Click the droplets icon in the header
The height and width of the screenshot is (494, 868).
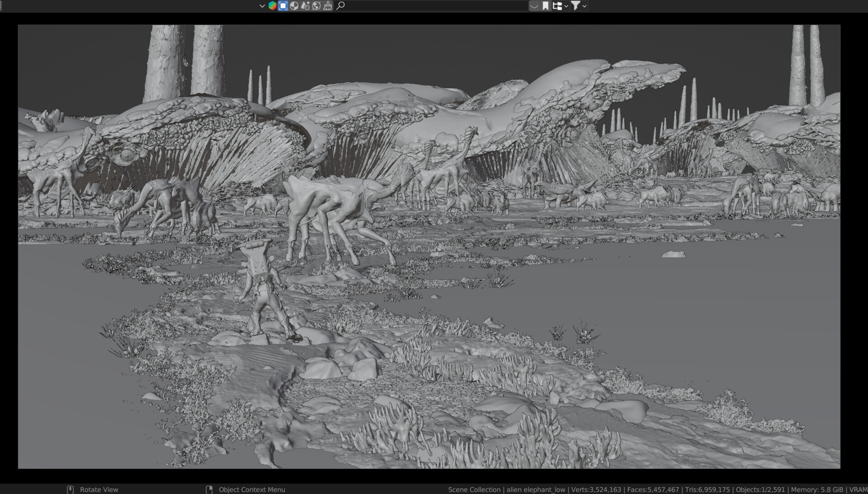(305, 5)
